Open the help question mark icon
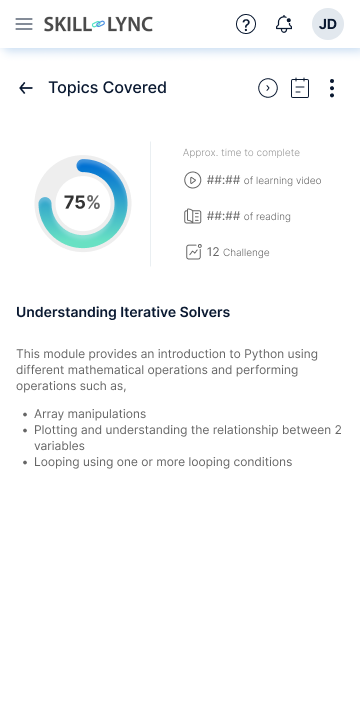Screen dimensions: 360x720 pos(246,24)
